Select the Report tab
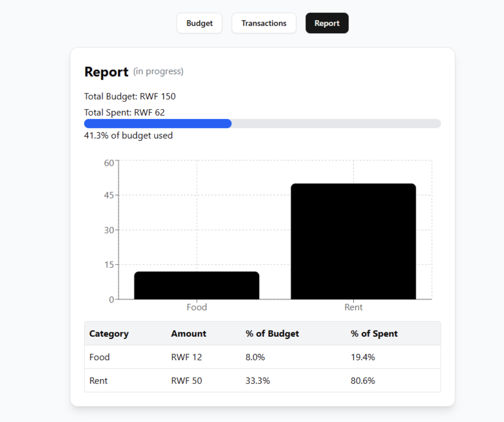Screen dimensions: 504x422 click(327, 23)
